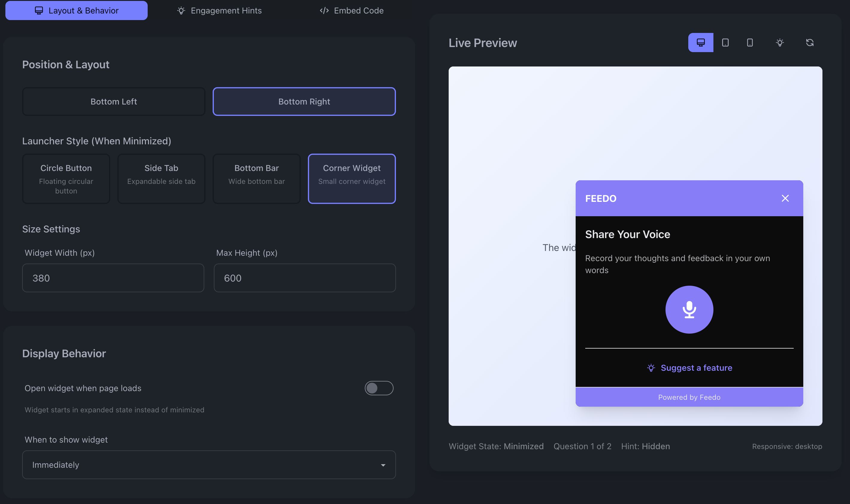
Task: Choose Side Tab launcher style
Action: (161, 179)
